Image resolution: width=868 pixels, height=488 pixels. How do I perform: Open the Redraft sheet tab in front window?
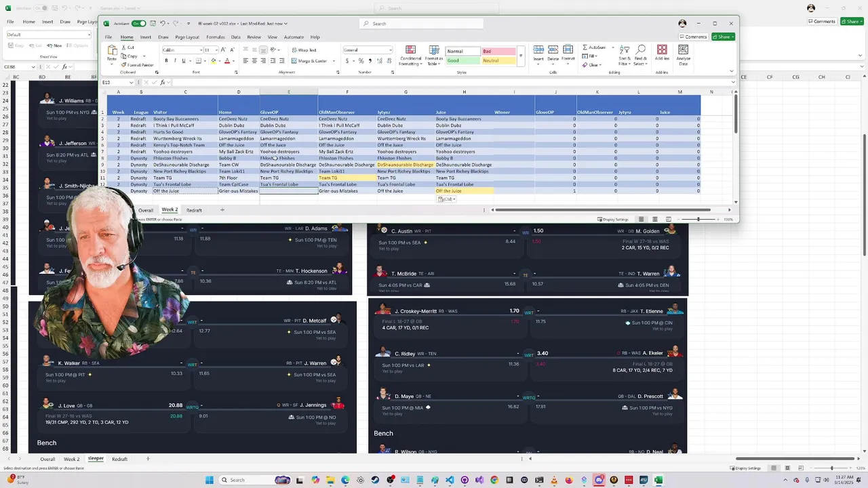click(194, 210)
